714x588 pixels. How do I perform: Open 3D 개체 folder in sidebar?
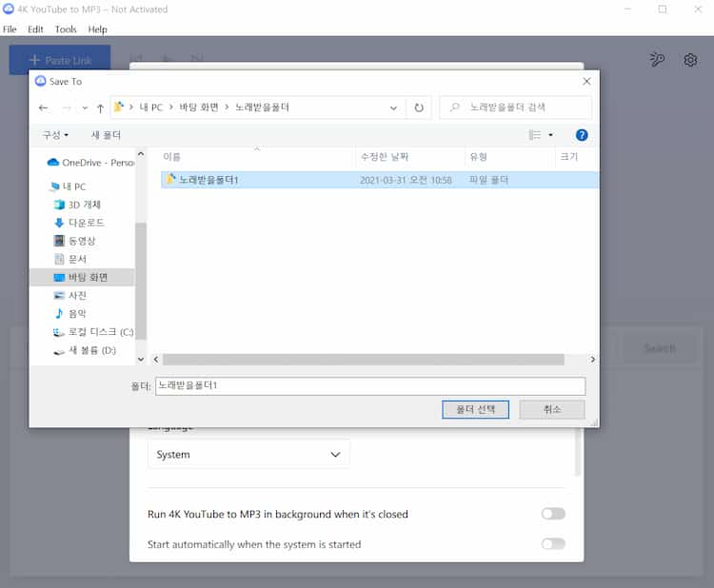78,205
